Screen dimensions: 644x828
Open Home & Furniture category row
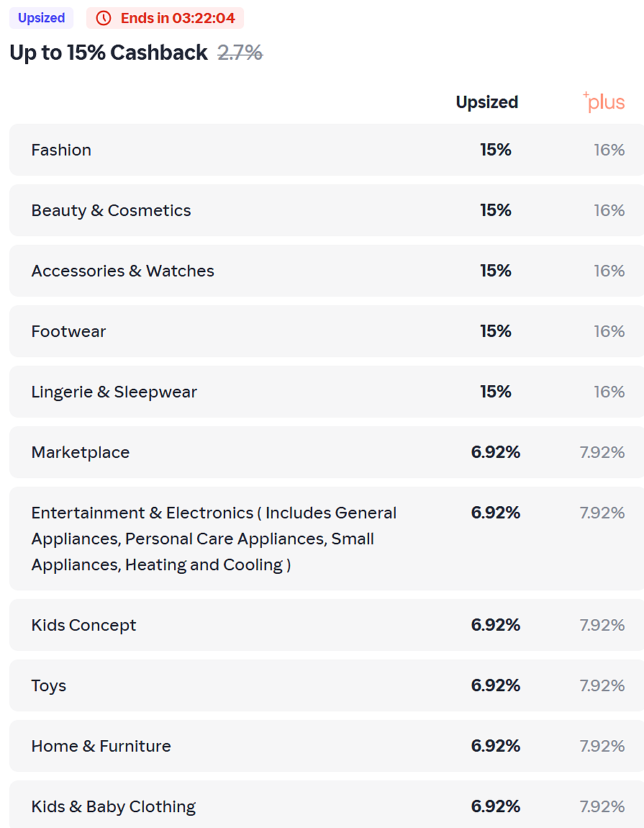tap(327, 746)
